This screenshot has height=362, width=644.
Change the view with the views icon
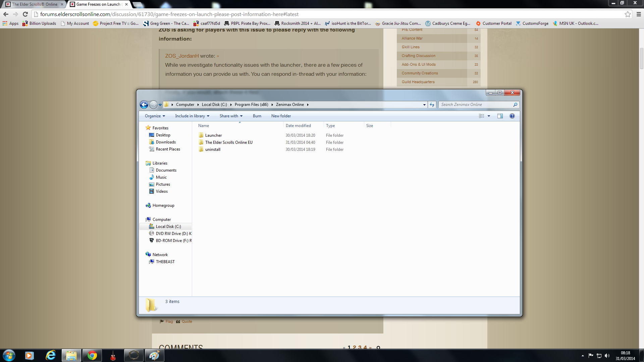tap(482, 116)
